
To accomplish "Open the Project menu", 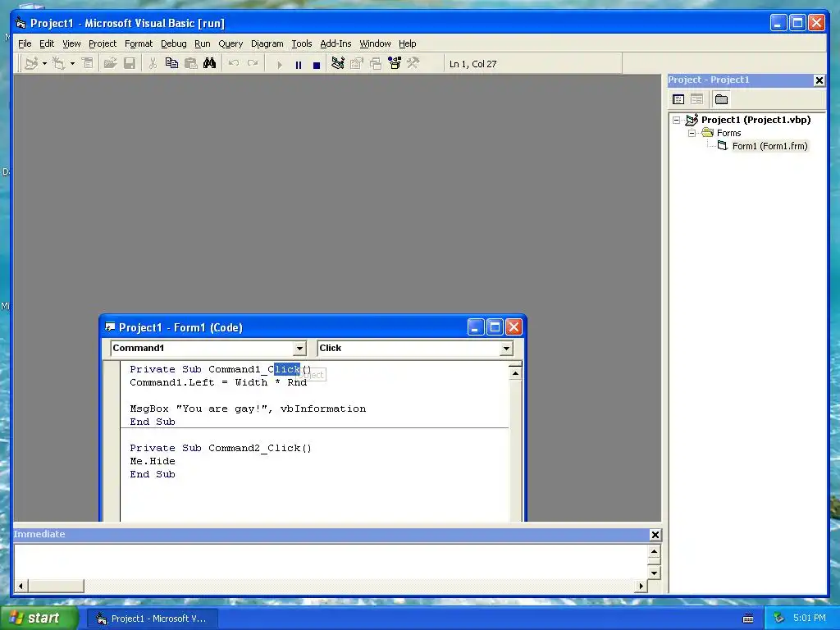I will coord(103,44).
